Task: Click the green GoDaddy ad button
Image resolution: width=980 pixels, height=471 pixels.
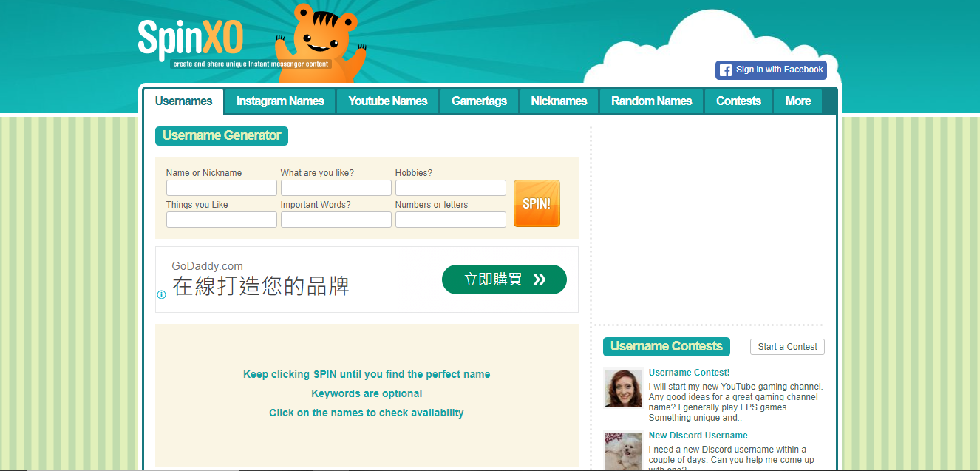Action: click(504, 279)
